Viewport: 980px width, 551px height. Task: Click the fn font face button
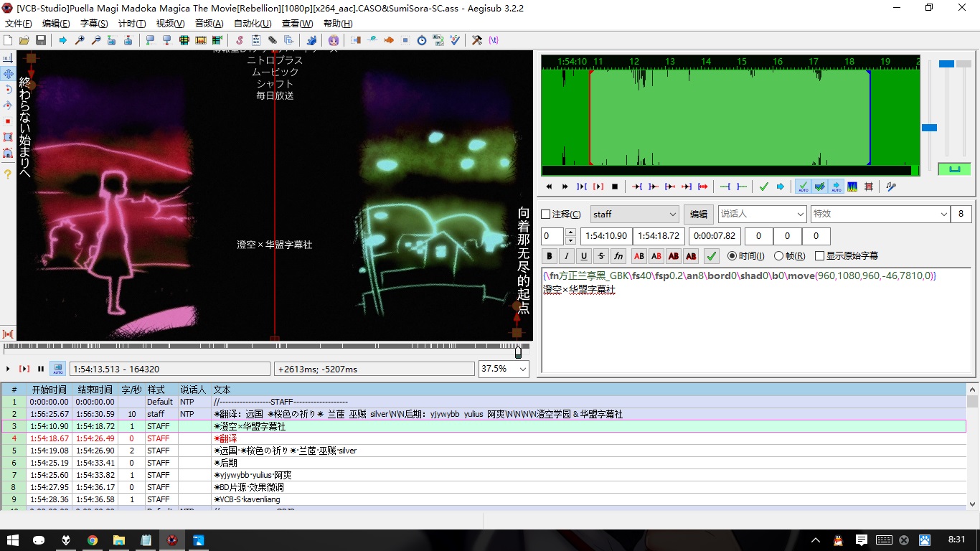click(x=618, y=255)
